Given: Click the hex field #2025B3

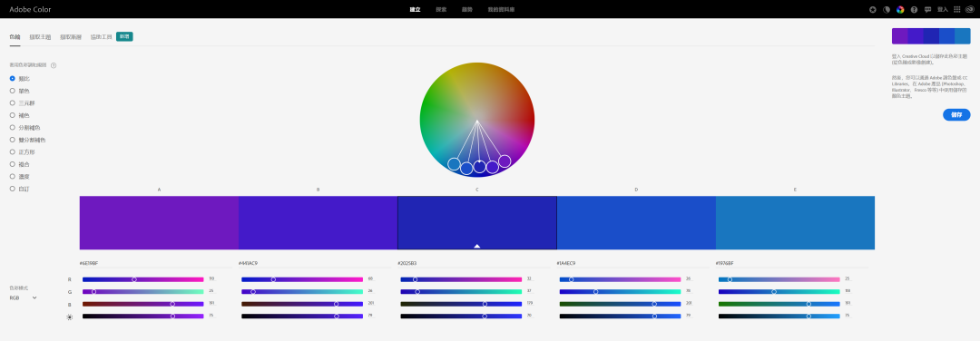Looking at the screenshot, I should 474,264.
